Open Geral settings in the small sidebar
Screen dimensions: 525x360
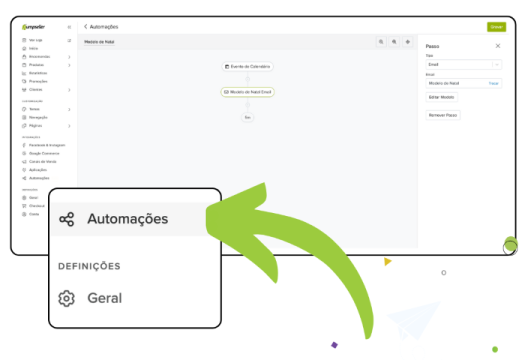tap(30, 198)
